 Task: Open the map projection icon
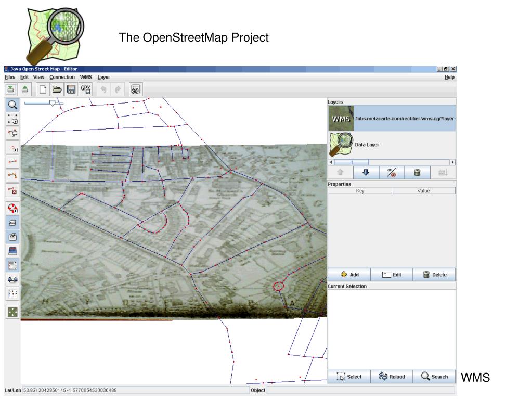[12, 251]
